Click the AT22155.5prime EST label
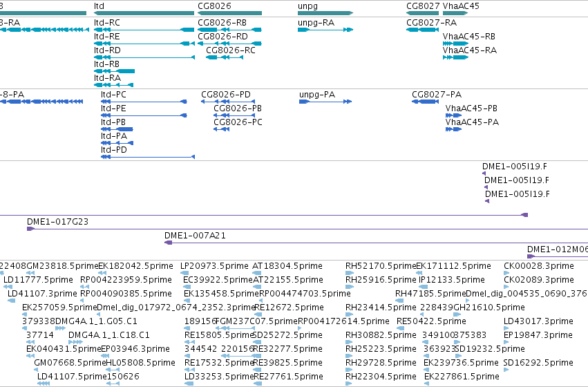Image resolution: width=588 pixels, height=387 pixels. (x=287, y=280)
